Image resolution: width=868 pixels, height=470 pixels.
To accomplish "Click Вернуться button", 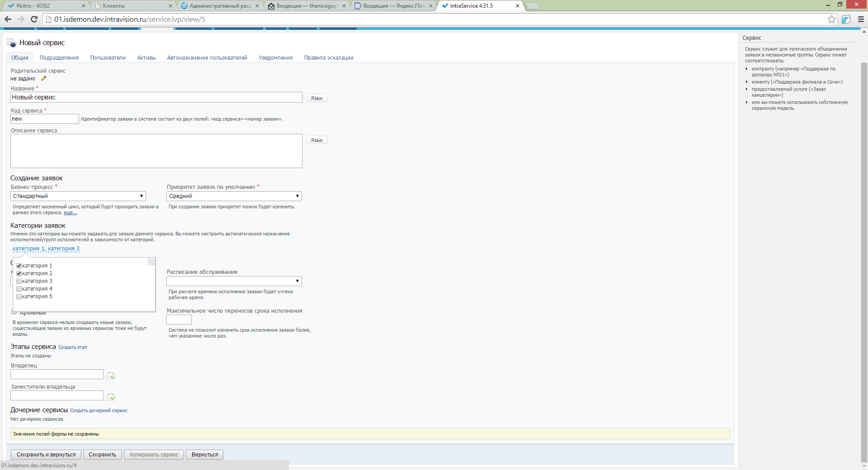I will pyautogui.click(x=205, y=455).
